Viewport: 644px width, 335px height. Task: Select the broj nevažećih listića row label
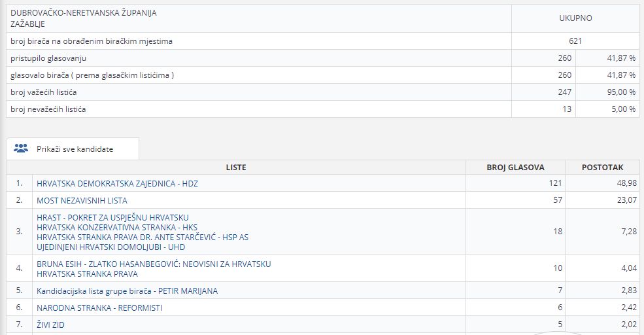point(48,109)
